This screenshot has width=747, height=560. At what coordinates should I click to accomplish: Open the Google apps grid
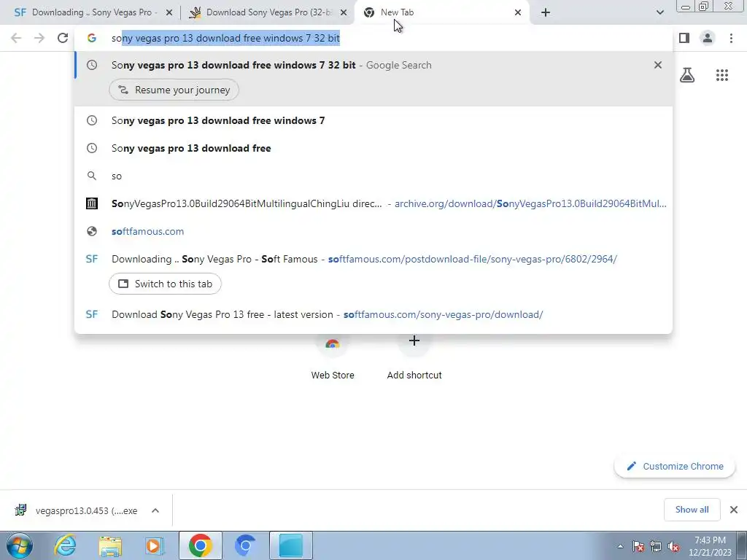[722, 75]
